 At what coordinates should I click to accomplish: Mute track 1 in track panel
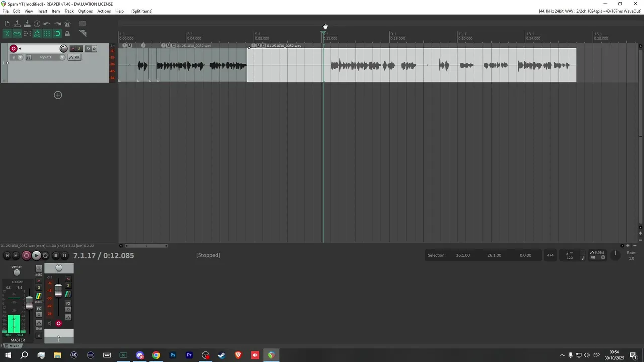coord(73,49)
